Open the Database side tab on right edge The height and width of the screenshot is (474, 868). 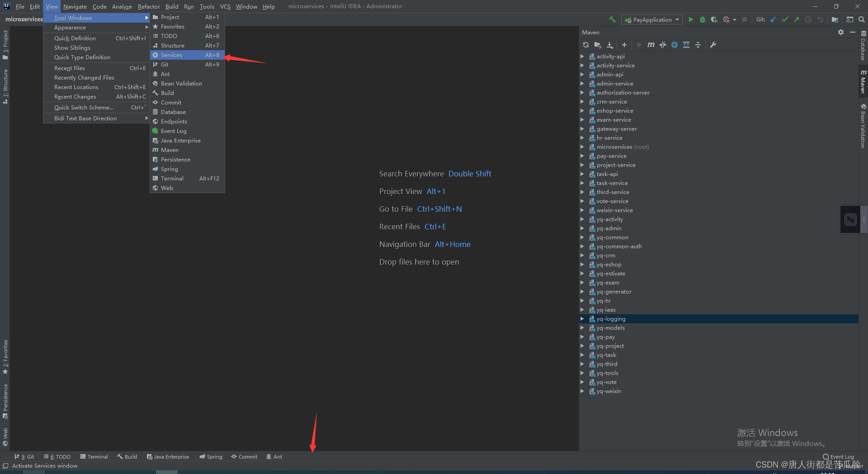(863, 45)
